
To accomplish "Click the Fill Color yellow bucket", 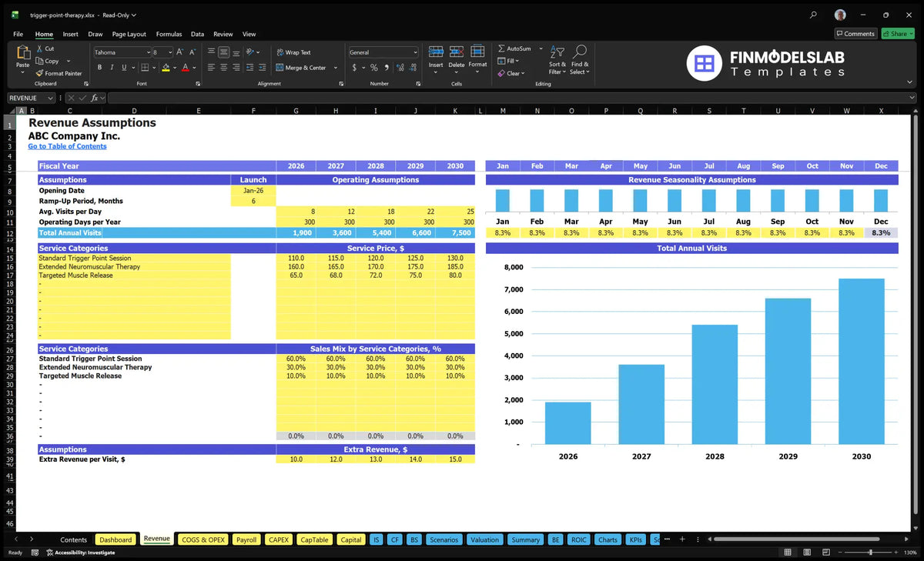I will [166, 68].
